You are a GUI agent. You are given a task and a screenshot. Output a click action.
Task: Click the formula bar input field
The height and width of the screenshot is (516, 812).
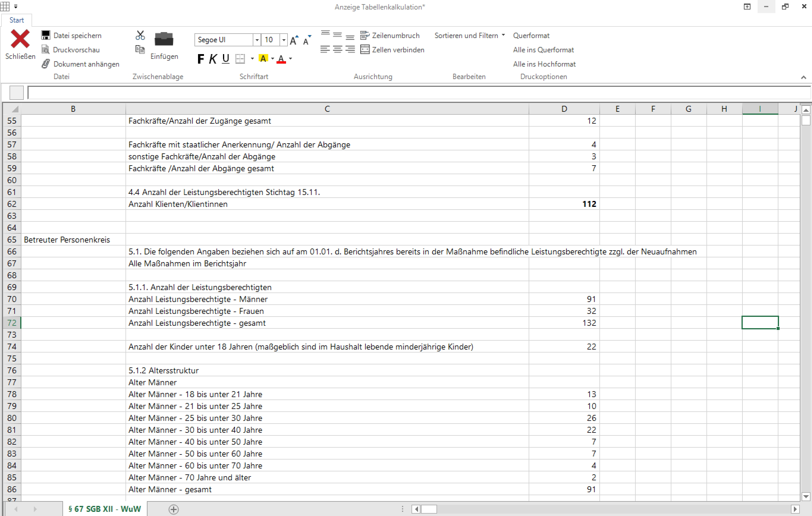pyautogui.click(x=419, y=93)
